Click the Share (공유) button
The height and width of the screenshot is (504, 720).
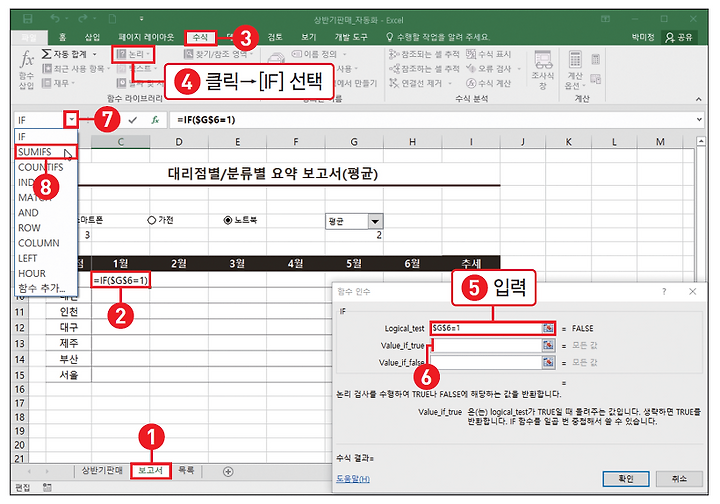[679, 37]
